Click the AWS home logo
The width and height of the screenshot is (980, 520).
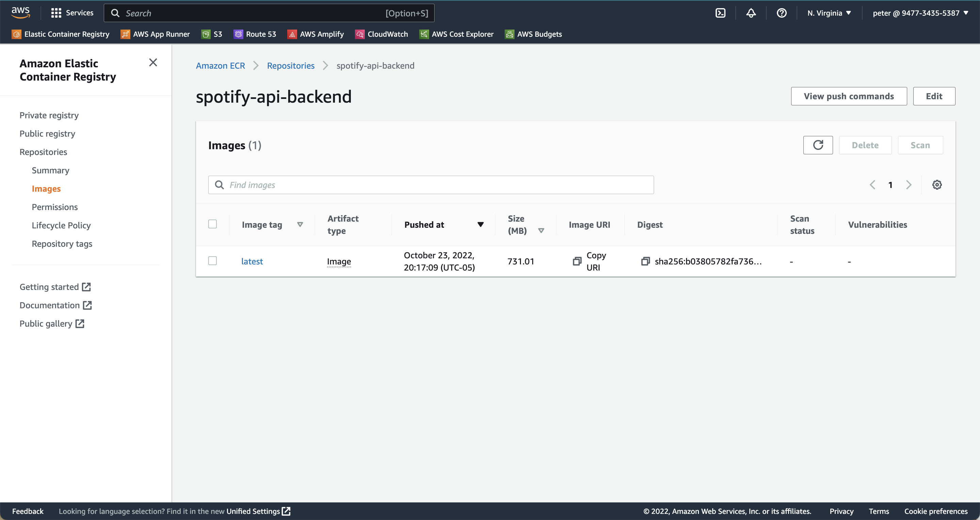tap(20, 12)
